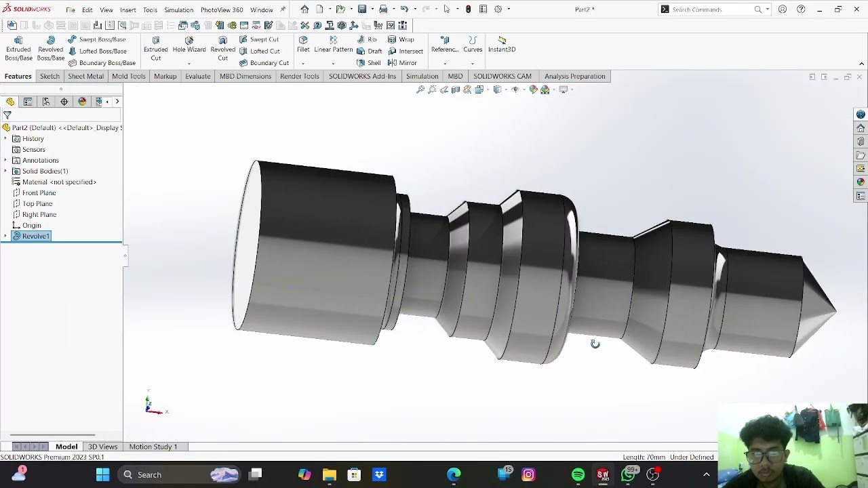Select the Draft tool
This screenshot has width=868, height=488.
click(370, 51)
